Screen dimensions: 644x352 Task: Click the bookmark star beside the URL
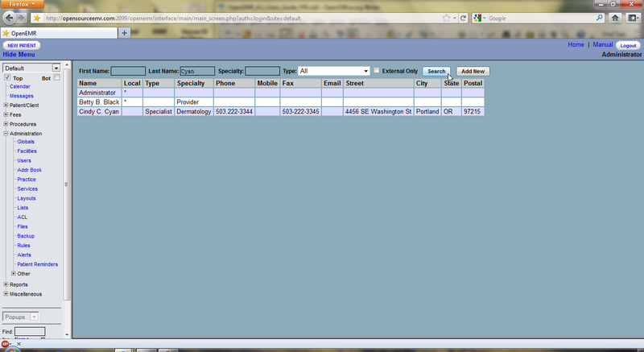[446, 18]
